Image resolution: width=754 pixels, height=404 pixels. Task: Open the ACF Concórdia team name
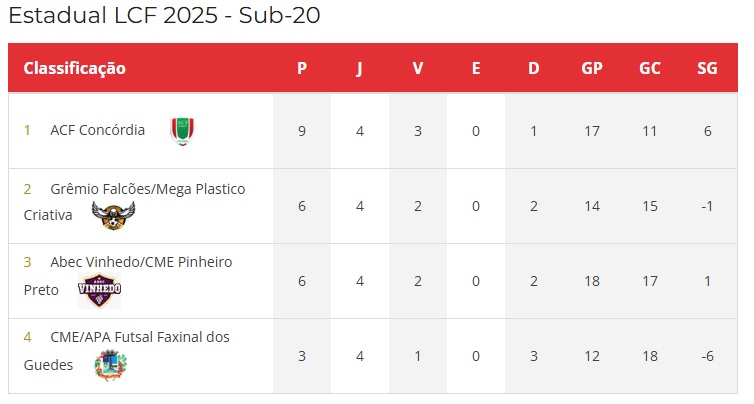click(98, 130)
